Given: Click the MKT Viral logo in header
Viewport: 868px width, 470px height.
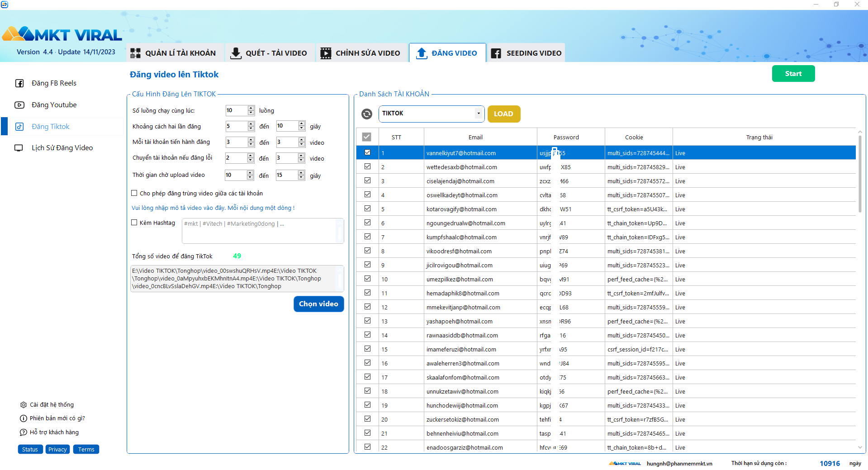Looking at the screenshot, I should pos(62,34).
